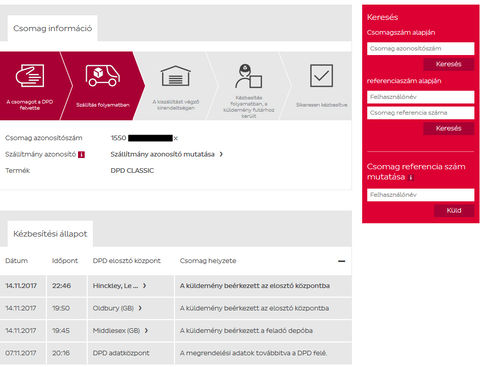Open Szállítmány azonosító mutatása link
This screenshot has width=480, height=367.
pyautogui.click(x=167, y=154)
